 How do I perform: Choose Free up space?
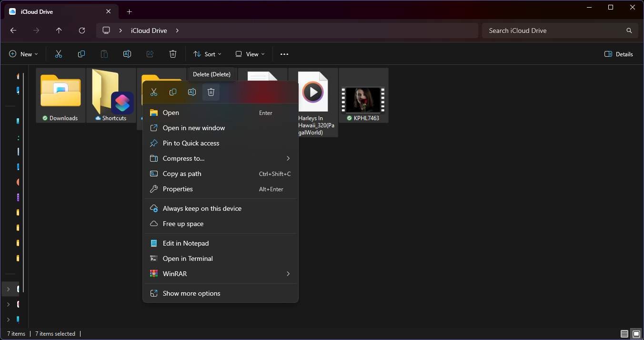(x=221, y=224)
